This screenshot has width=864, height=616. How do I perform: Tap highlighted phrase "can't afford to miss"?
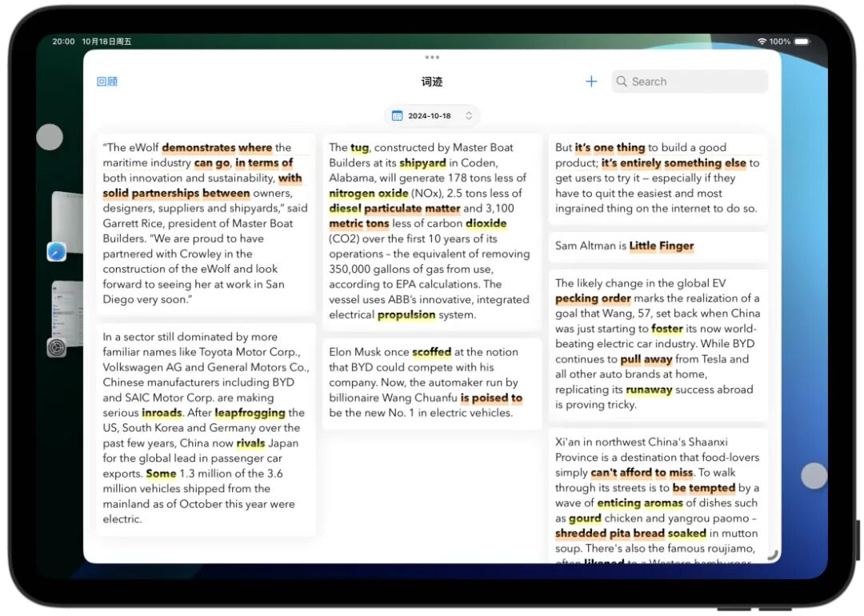tap(642, 473)
